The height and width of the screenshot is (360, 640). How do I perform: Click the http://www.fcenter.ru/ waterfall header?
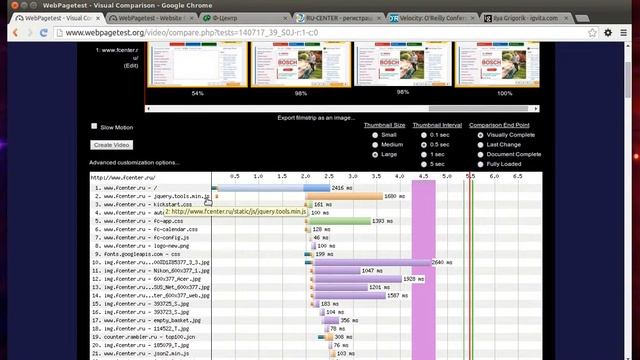click(123, 178)
